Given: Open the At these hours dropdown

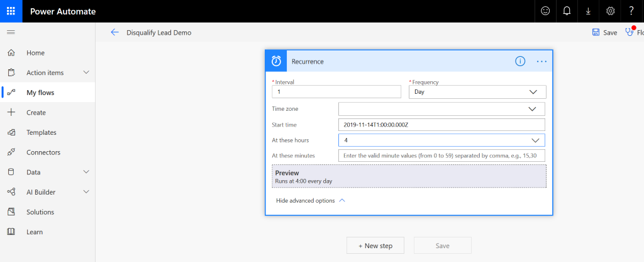Looking at the screenshot, I should (441, 140).
